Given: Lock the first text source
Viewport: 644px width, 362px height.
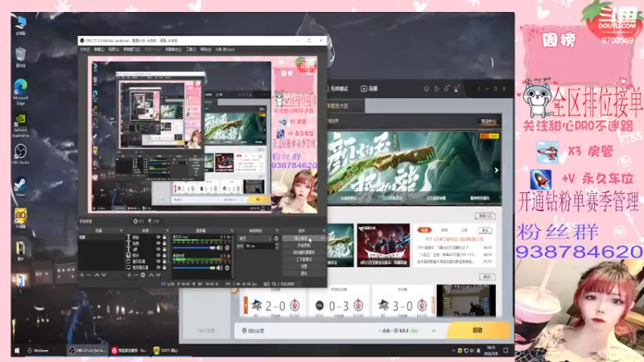Looking at the screenshot, I should (x=164, y=237).
